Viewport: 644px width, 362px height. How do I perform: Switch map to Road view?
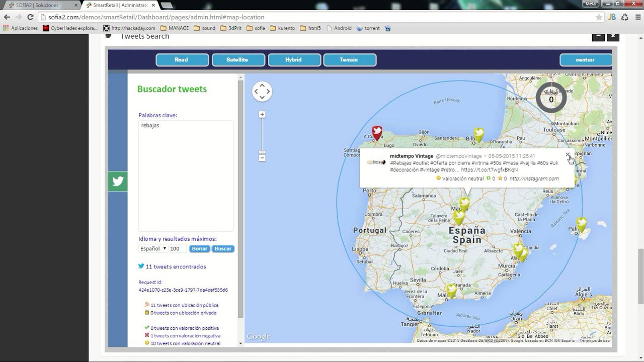(182, 60)
